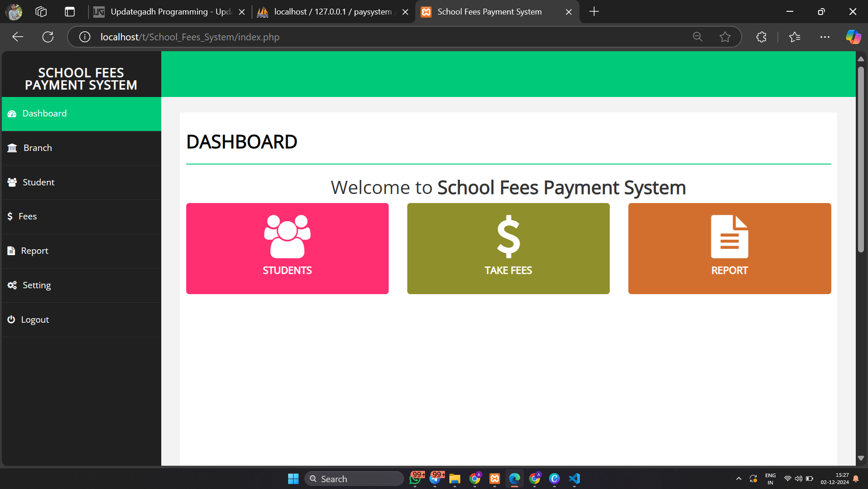Screen dimensions: 868x489
Task: Switch to Updategadh Programming browser tab
Action: [x=170, y=12]
